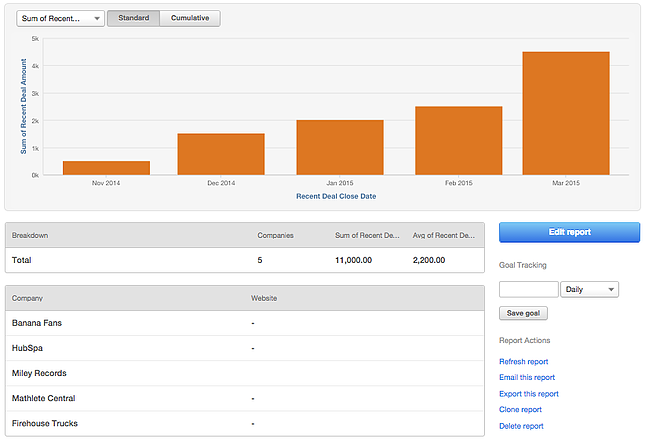The width and height of the screenshot is (649, 442).
Task: Open the Banana Fans company row
Action: tap(39, 323)
